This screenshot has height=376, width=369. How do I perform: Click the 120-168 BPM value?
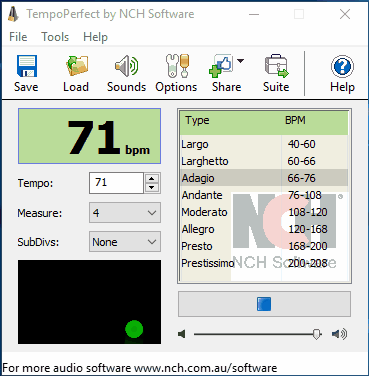308,229
